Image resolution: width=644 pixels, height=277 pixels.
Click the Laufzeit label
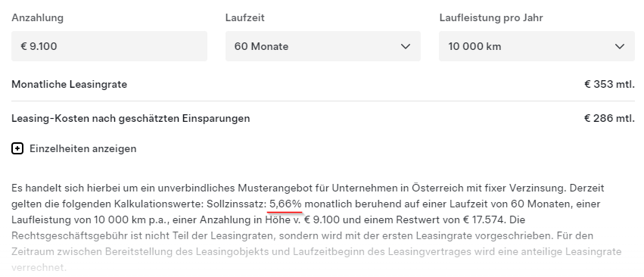point(244,18)
